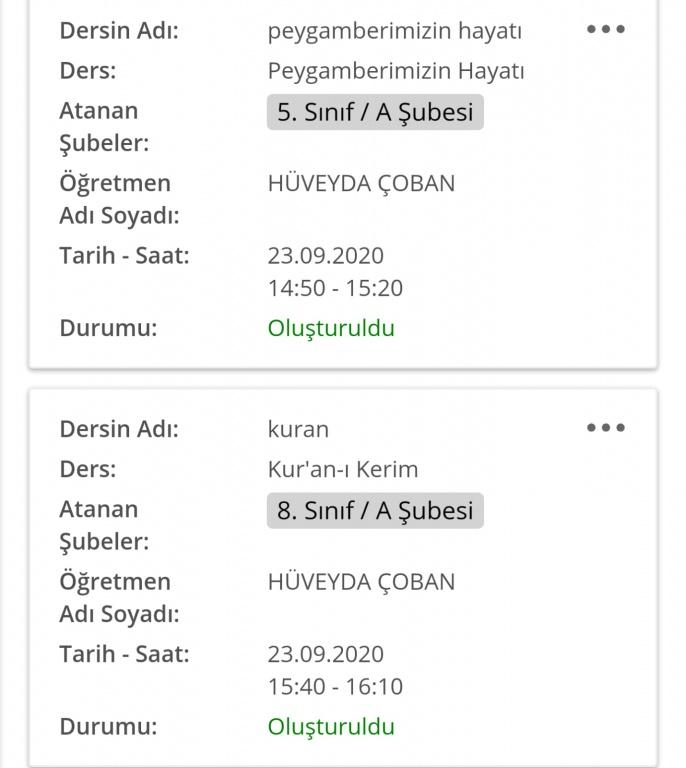This screenshot has width=686, height=768.
Task: Click the "kuran" lesson name text
Action: point(298,429)
